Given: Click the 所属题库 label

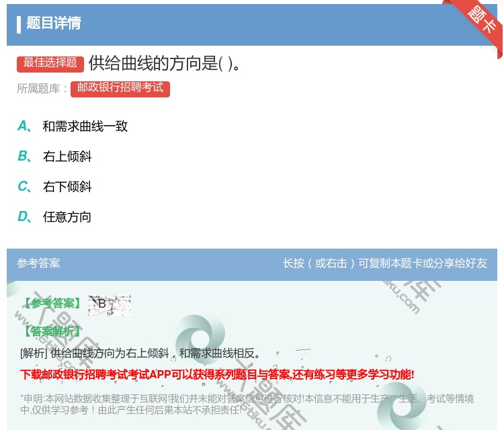Looking at the screenshot, I should point(42,89).
